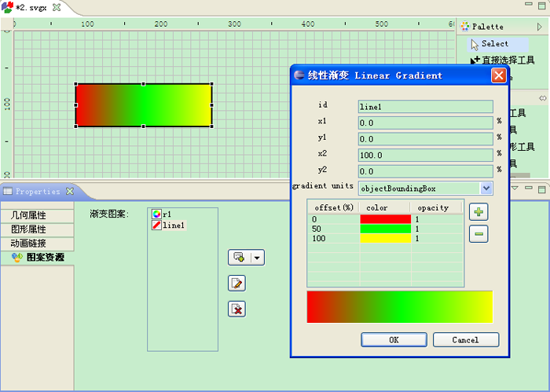This screenshot has height=392, width=550.
Task: Click the green color swatch at offset 50
Action: tap(385, 229)
